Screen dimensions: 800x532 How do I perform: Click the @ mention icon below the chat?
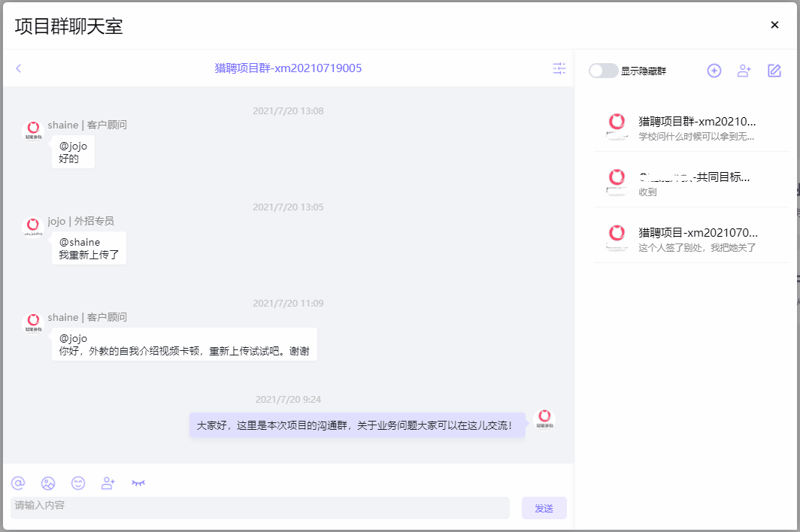(x=18, y=483)
